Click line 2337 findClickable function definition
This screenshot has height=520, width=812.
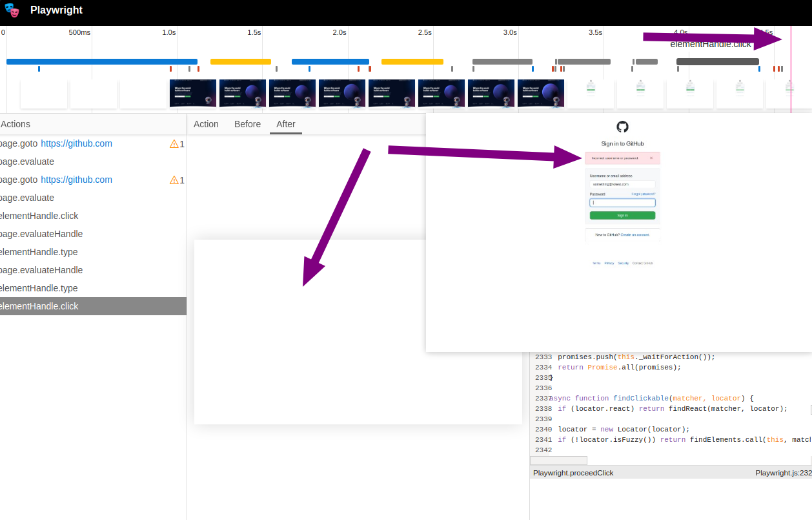[651, 398]
